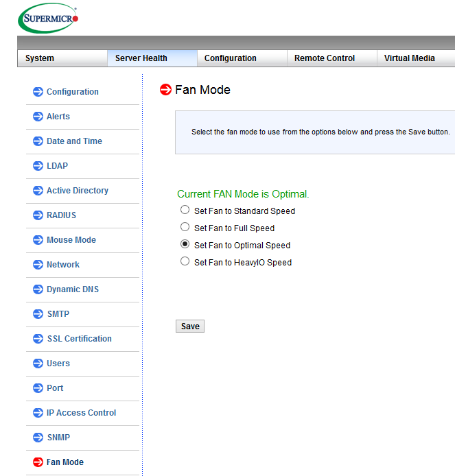Click the arrow icon beside RADIUS
455x476 pixels.
pos(38,215)
